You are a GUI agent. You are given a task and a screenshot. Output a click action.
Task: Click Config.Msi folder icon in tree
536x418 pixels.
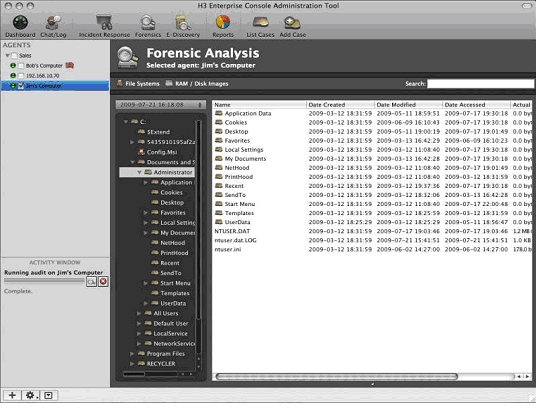point(142,152)
